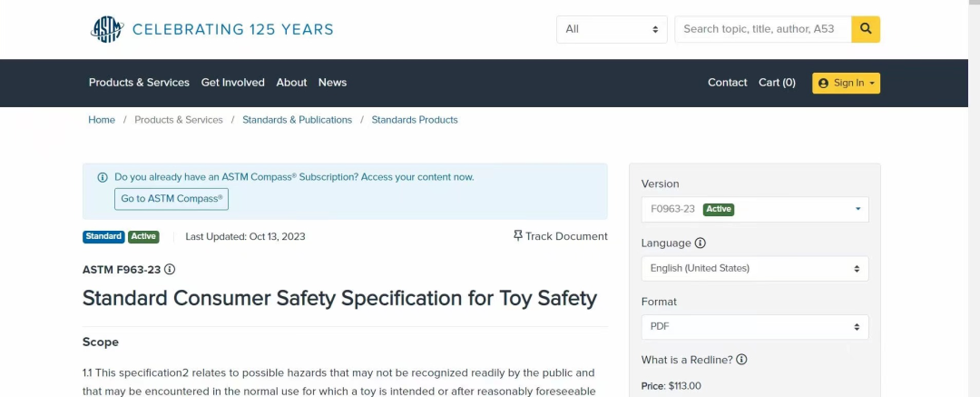980x397 pixels.
Task: Follow the Standards & Publications breadcrumb
Action: pyautogui.click(x=297, y=120)
